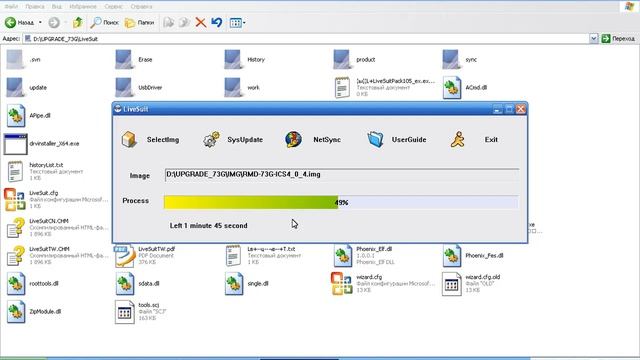Image resolution: width=640 pixels, height=360 pixels.
Task: Select the single.dll file
Action: coord(247,284)
